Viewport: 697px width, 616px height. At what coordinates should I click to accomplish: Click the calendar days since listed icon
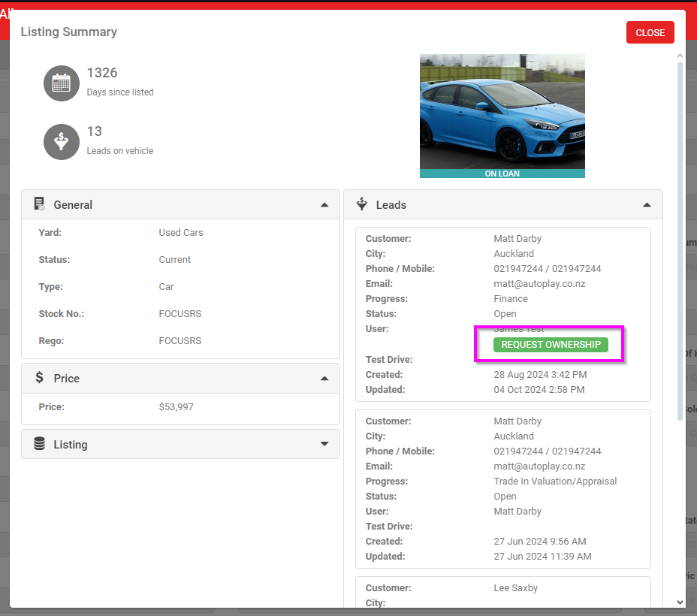click(62, 83)
